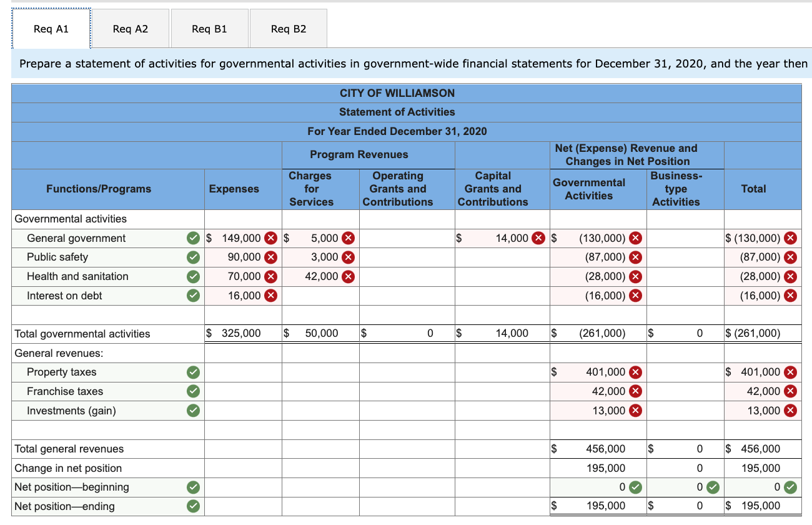Click red X next to 14,000 capital grants
The height and width of the screenshot is (525, 812).
click(538, 238)
